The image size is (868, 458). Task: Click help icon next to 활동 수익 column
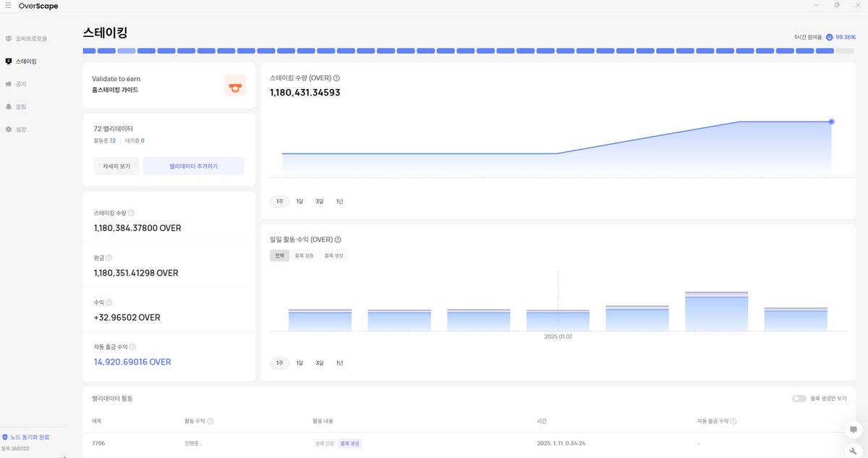click(210, 421)
